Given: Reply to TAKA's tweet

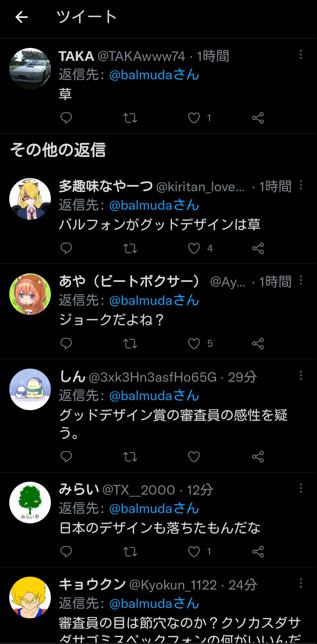Looking at the screenshot, I should (x=66, y=118).
